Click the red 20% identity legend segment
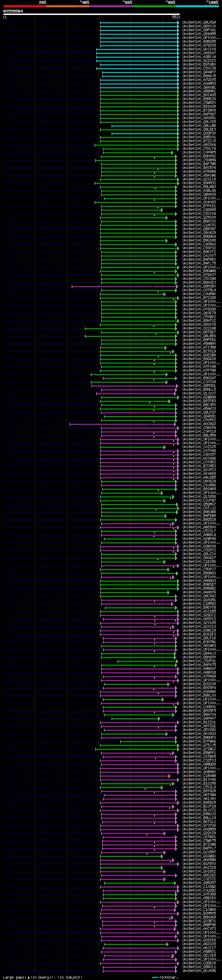Screen dimensions: 222x980 (x=25, y=6)
